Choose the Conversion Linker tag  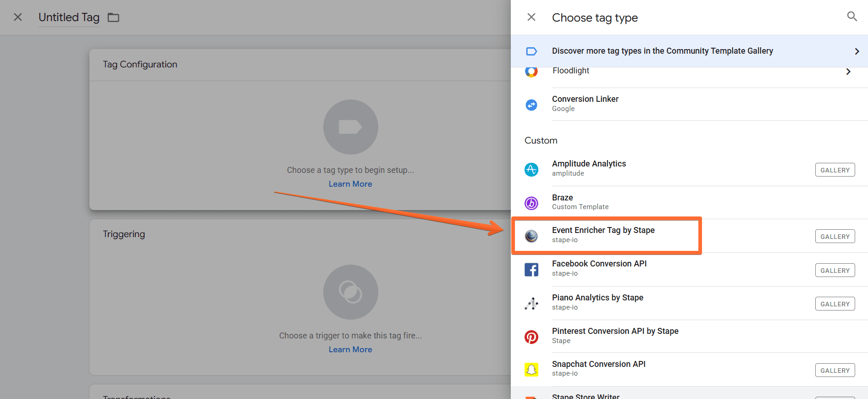(689, 104)
